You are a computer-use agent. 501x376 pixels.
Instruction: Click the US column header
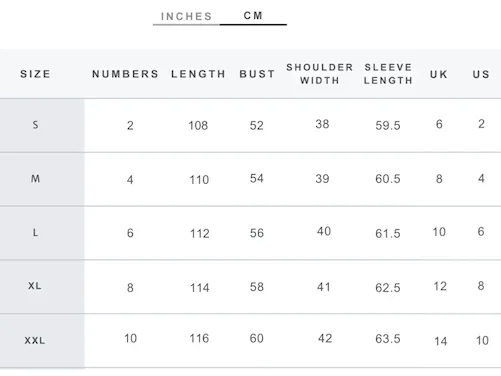[481, 74]
